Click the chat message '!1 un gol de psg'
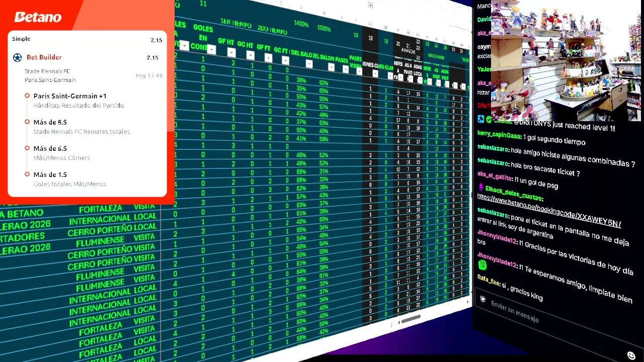 click(x=536, y=182)
